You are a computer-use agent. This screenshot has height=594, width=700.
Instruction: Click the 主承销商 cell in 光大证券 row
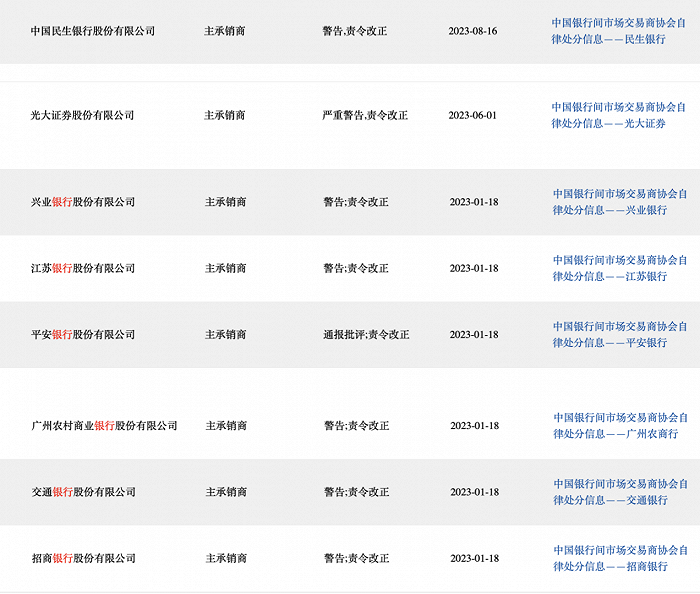[225, 116]
